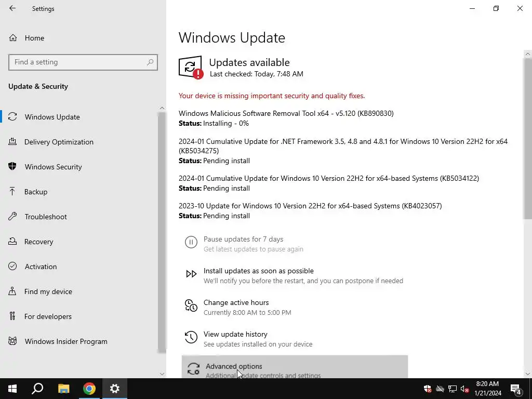Screen dimensions: 532x399
Task: Open the notification center icon
Action: pyautogui.click(x=516, y=389)
